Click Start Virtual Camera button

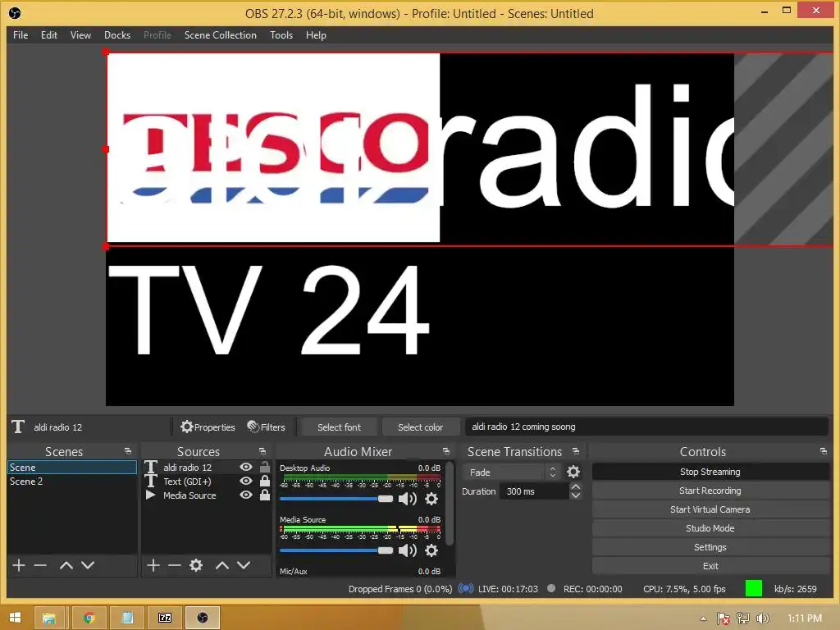pos(710,509)
